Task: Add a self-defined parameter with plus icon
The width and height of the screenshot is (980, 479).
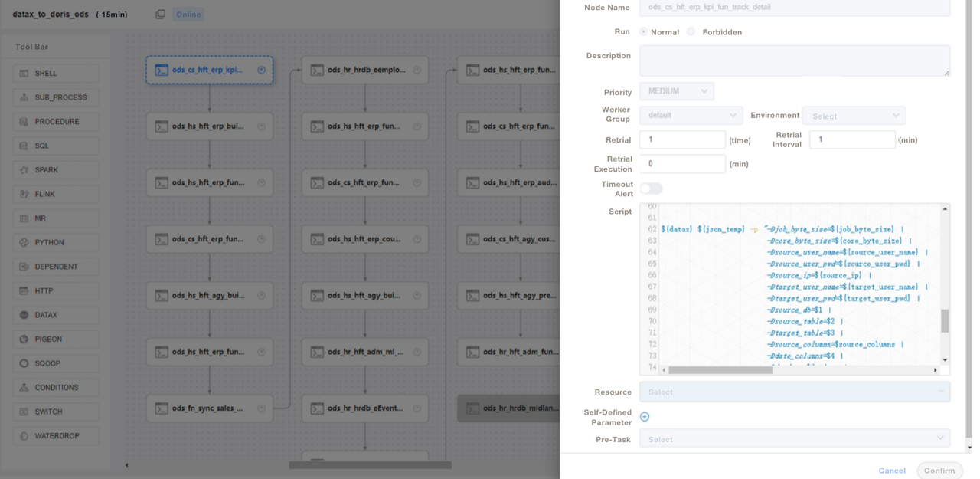Action: (645, 417)
